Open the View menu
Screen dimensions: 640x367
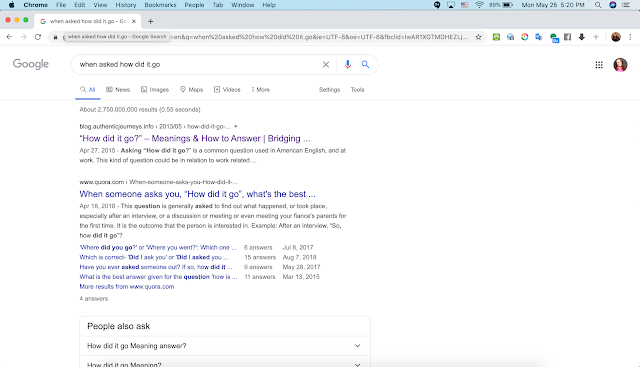pyautogui.click(x=100, y=5)
